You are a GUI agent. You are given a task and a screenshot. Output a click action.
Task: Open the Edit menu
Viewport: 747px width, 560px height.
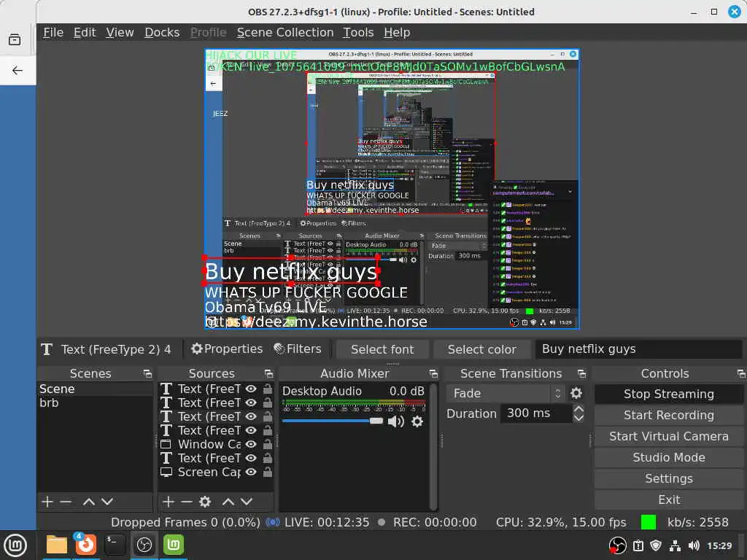pos(85,32)
